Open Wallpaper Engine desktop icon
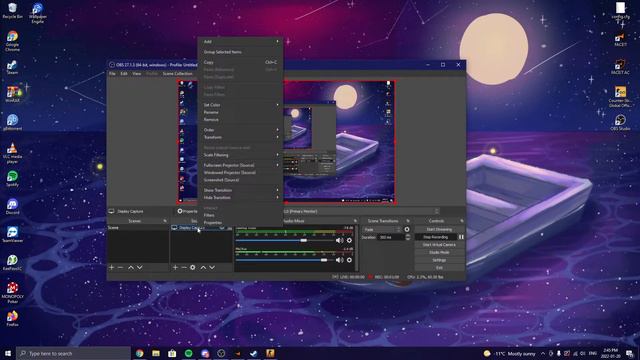The image size is (640, 360). point(38,13)
